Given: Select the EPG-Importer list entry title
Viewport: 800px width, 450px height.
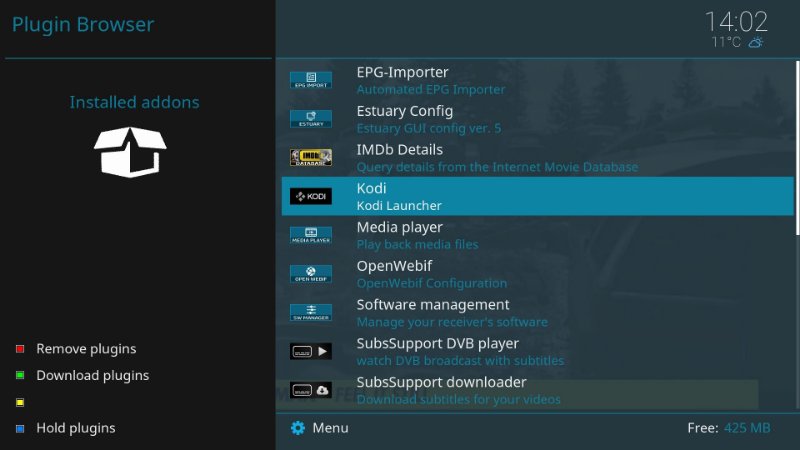Looking at the screenshot, I should [402, 72].
